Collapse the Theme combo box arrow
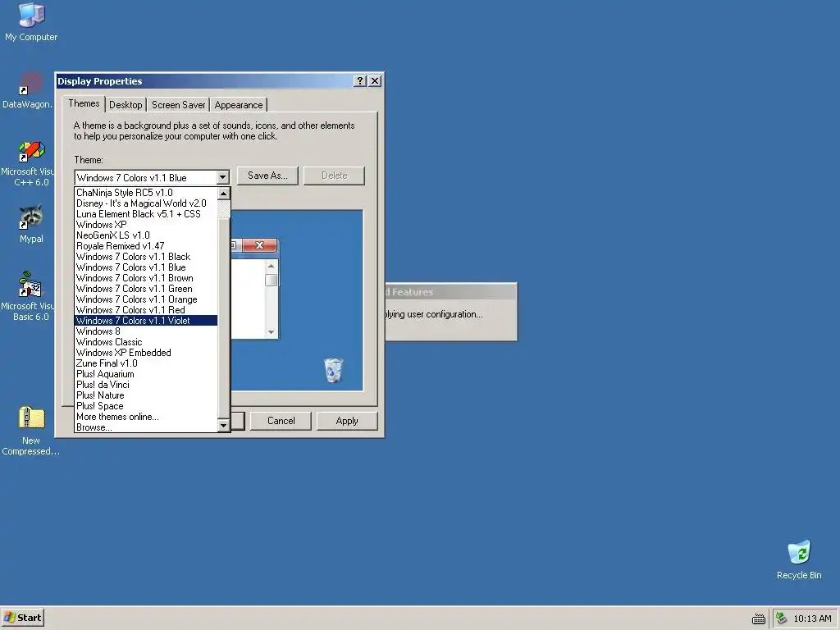The image size is (840, 630). coord(222,177)
